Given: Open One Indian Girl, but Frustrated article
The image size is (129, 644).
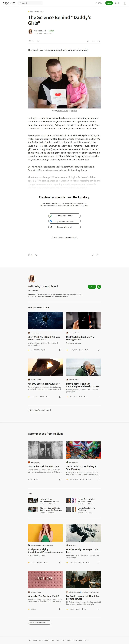Looking at the screenshot, I should point(44,466).
